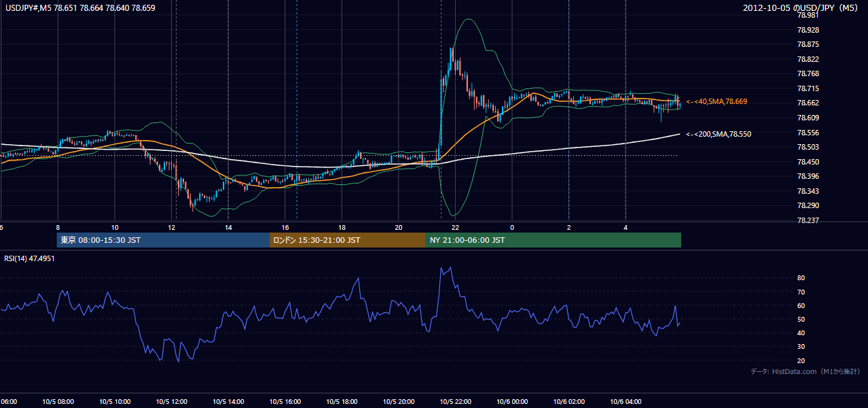Screen dimensions: 868x408
Task: Click the 200 SMA 78.550 label
Action: (719, 134)
